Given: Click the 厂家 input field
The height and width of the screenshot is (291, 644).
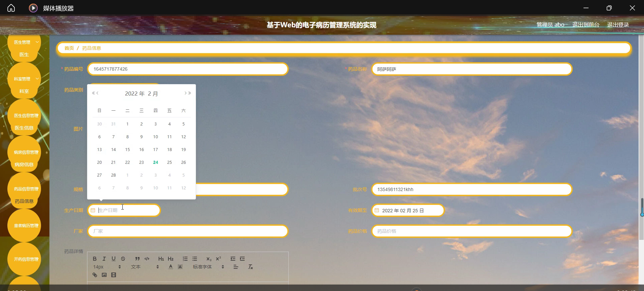Looking at the screenshot, I should (188, 231).
